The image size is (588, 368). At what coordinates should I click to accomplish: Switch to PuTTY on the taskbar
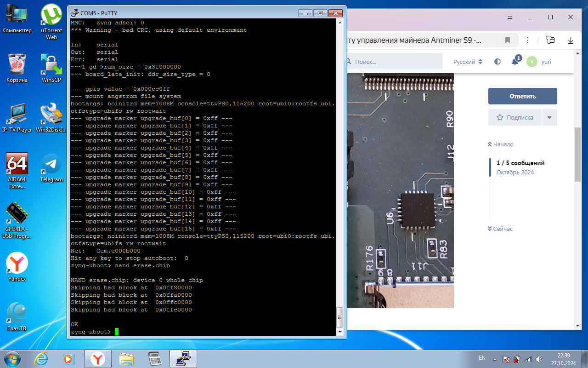click(x=184, y=358)
